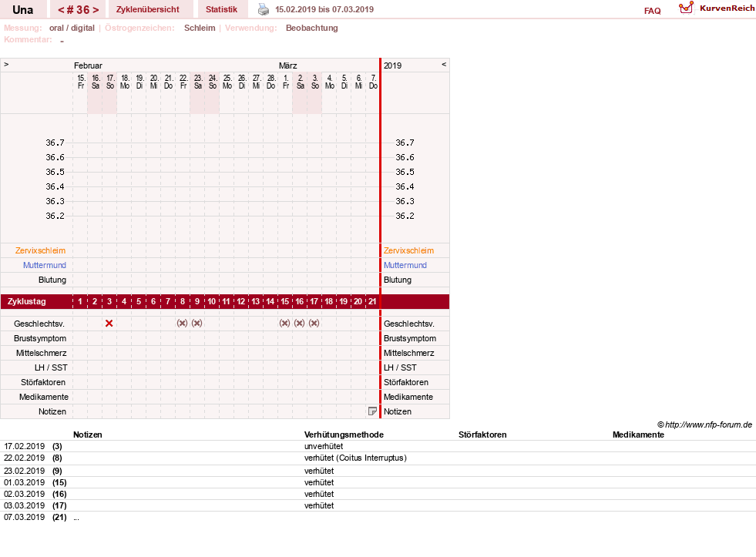Click date column 28. Do
This screenshot has height=557, width=756.
tap(271, 82)
